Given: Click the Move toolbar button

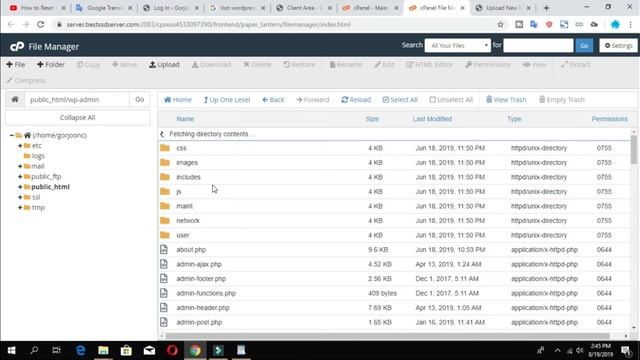Looking at the screenshot, I should point(124,64).
